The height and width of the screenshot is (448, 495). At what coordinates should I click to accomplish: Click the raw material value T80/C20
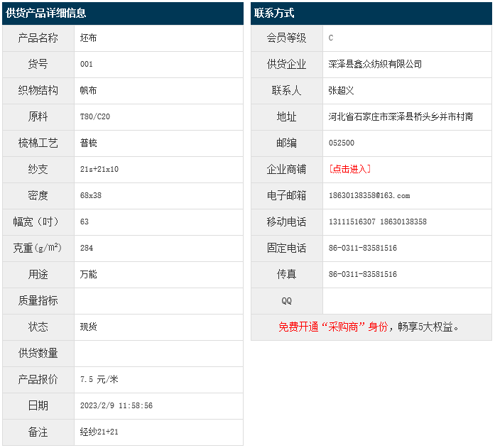95,116
